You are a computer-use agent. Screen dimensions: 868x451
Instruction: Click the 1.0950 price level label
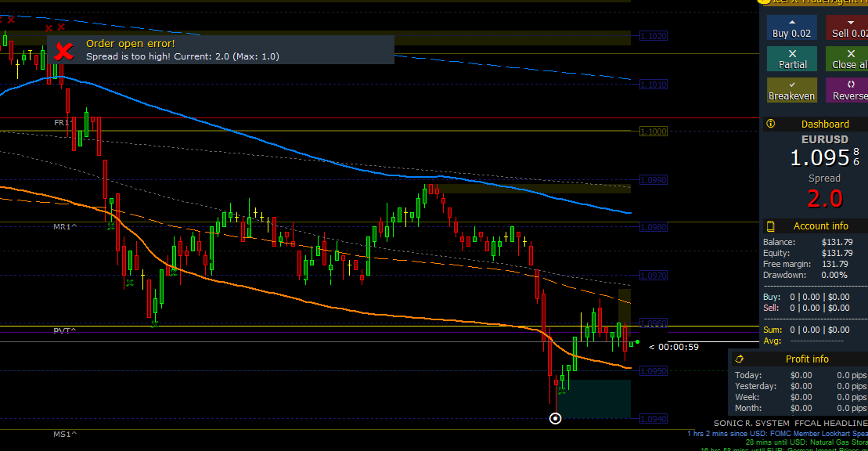[x=654, y=370]
